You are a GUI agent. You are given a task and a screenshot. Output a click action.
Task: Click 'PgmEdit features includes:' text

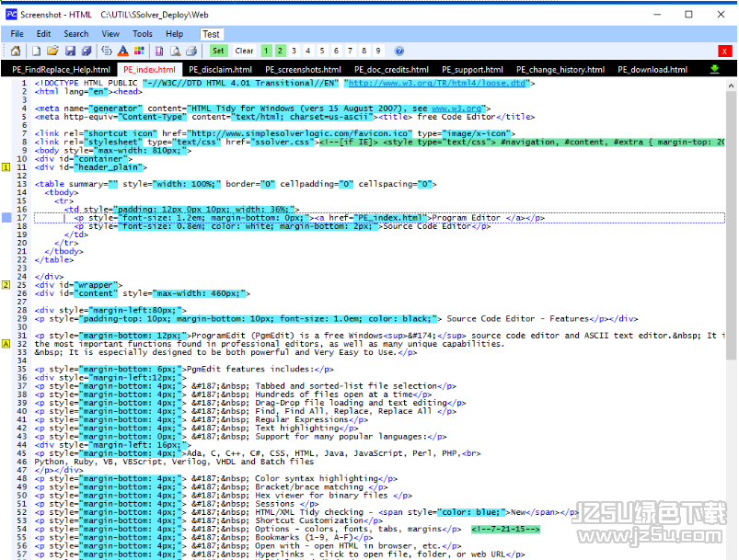pyautogui.click(x=250, y=369)
